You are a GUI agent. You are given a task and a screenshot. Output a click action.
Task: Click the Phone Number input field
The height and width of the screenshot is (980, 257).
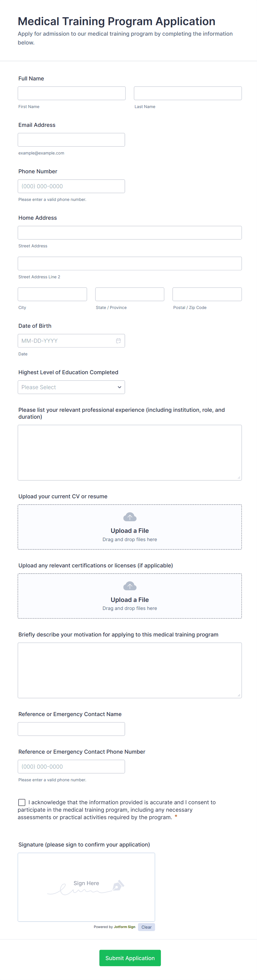coord(72,186)
